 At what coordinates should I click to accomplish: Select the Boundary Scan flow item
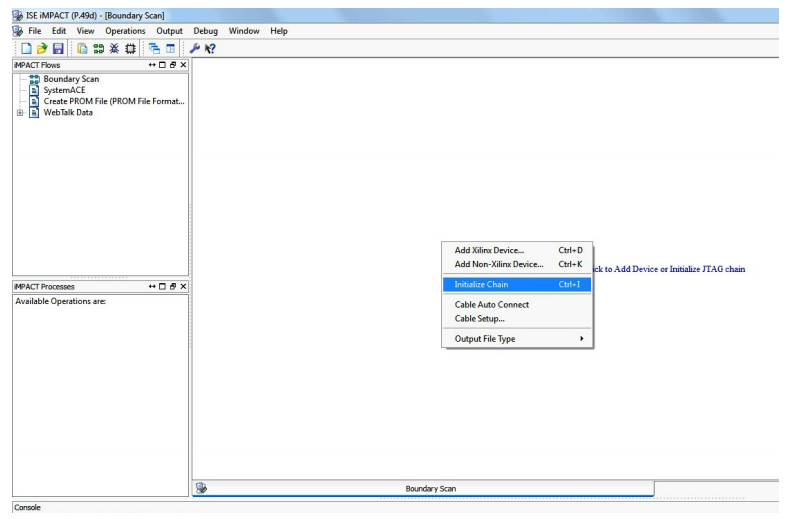pos(71,79)
